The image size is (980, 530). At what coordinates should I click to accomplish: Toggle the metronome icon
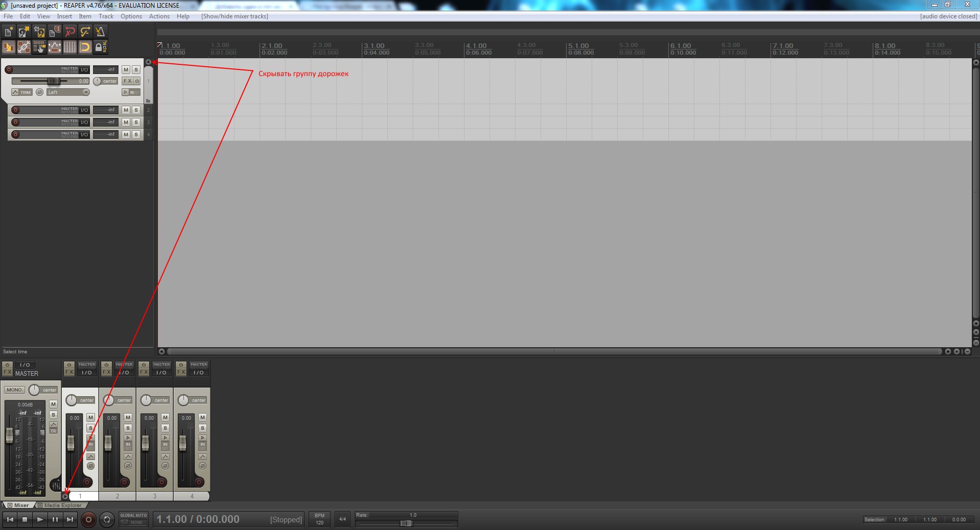100,32
